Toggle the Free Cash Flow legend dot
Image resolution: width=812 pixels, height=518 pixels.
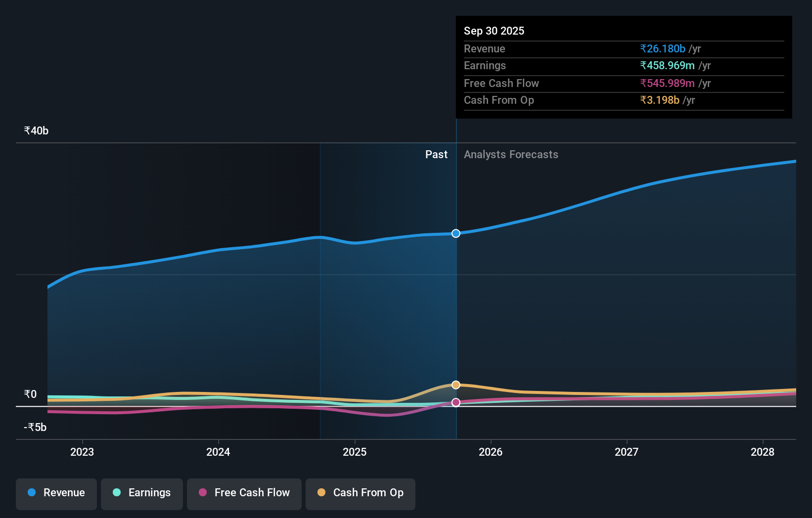202,493
